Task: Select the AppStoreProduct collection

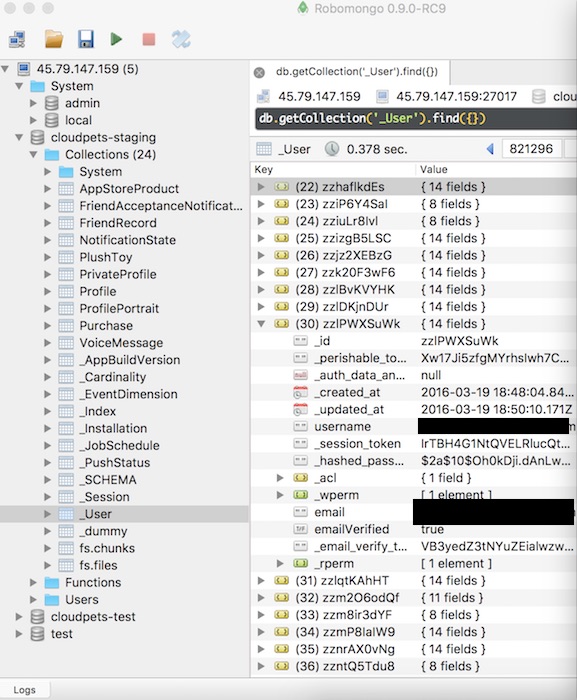Action: (129, 189)
